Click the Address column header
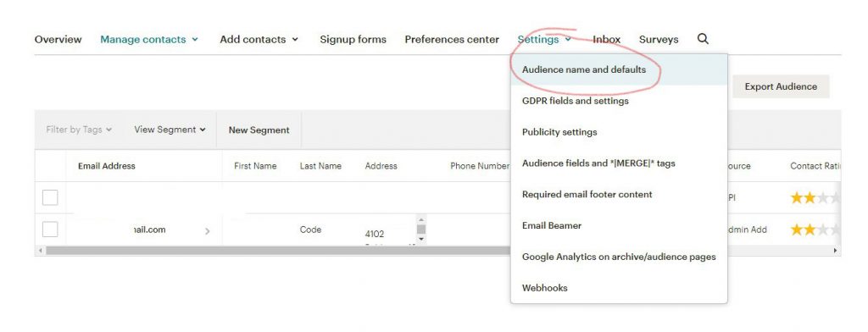The width and height of the screenshot is (868, 332). (381, 166)
